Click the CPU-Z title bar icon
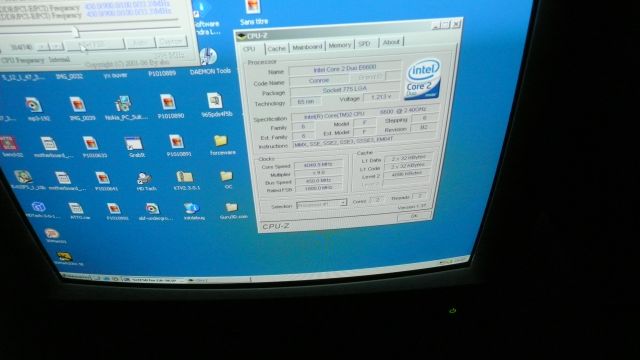The height and width of the screenshot is (360, 640). 241,36
